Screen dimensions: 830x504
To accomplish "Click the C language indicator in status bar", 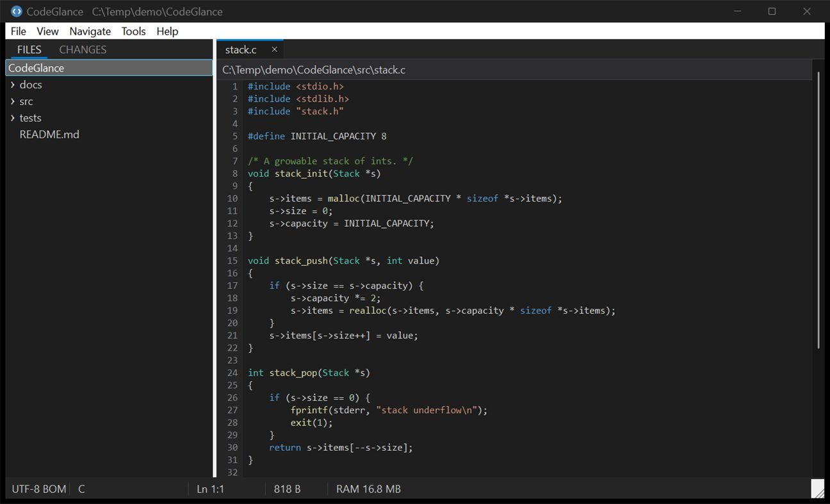I will [81, 489].
